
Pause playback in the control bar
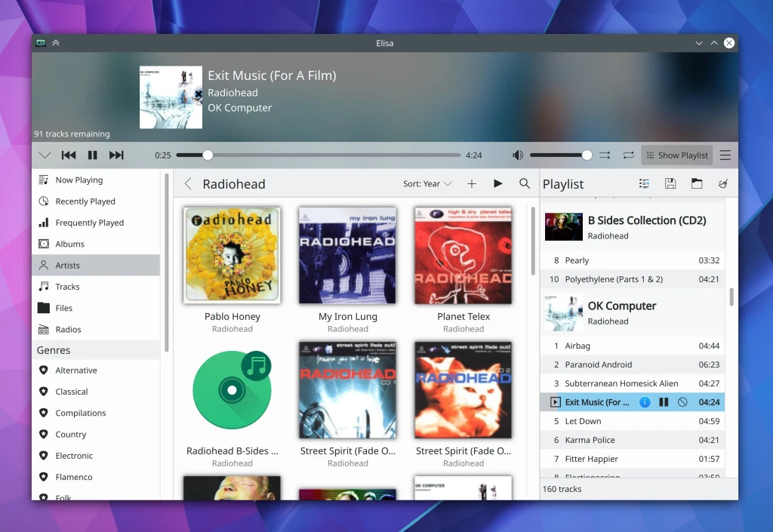pyautogui.click(x=92, y=155)
